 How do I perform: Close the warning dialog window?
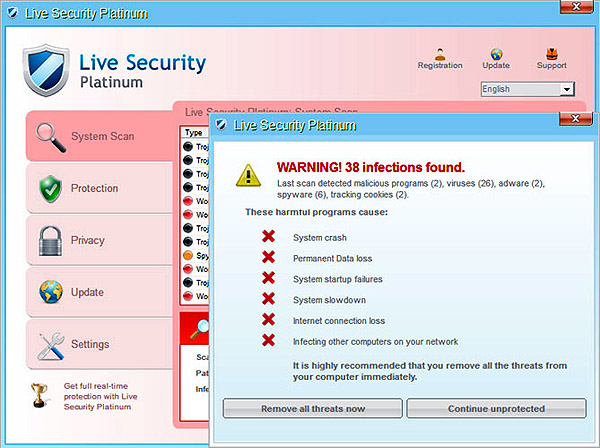(576, 119)
